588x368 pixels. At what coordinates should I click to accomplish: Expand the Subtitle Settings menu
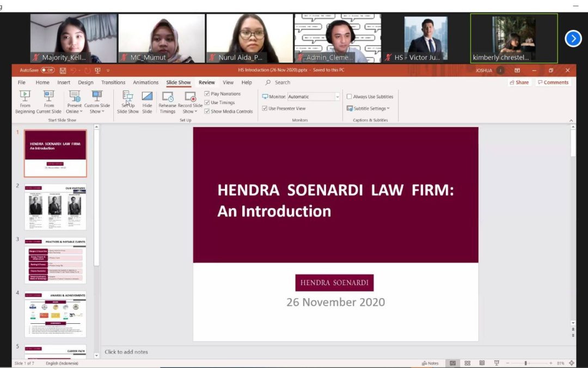369,108
